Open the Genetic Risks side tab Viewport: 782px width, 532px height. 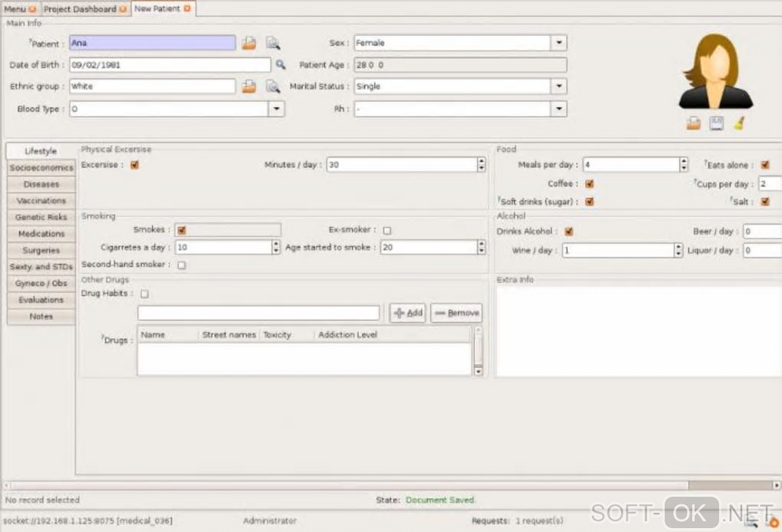[x=41, y=217]
